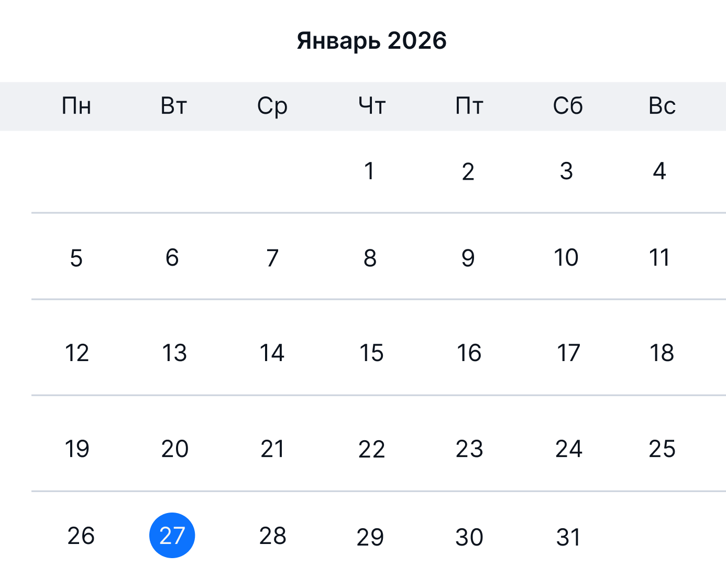Choose the date 20
This screenshot has height=588, width=726.
(x=174, y=449)
